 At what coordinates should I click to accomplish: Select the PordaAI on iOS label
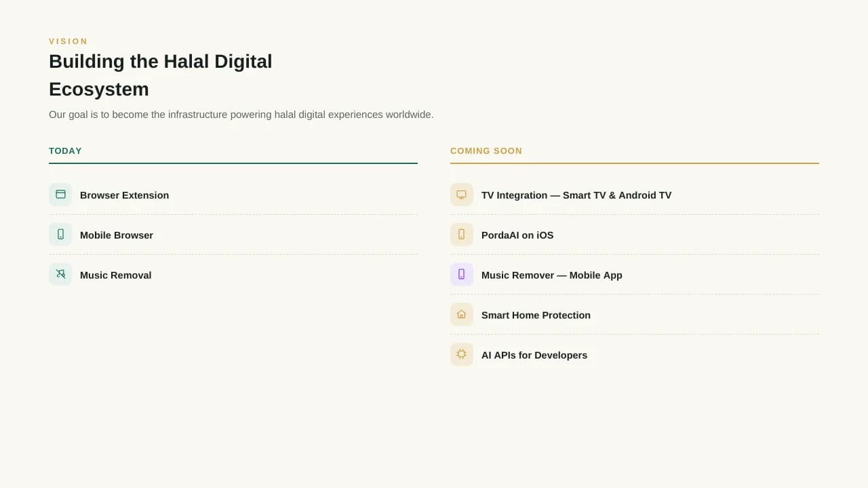pyautogui.click(x=517, y=235)
